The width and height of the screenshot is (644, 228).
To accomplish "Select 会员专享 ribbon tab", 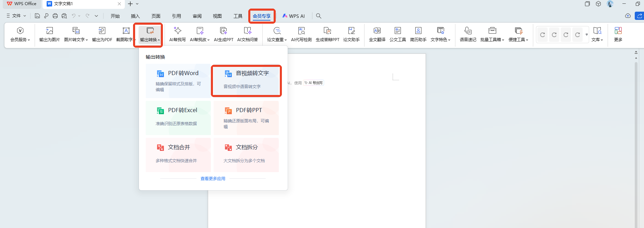I will pyautogui.click(x=262, y=16).
